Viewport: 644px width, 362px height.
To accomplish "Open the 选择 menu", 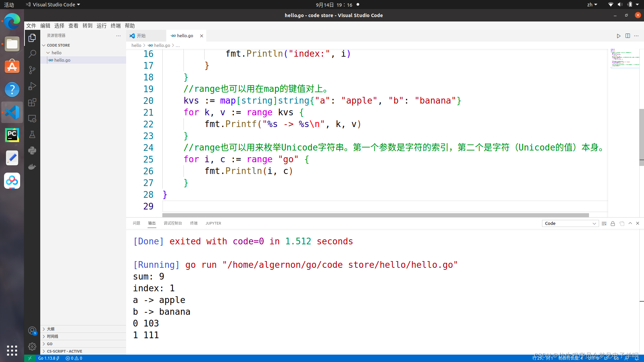I will pyautogui.click(x=59, y=26).
